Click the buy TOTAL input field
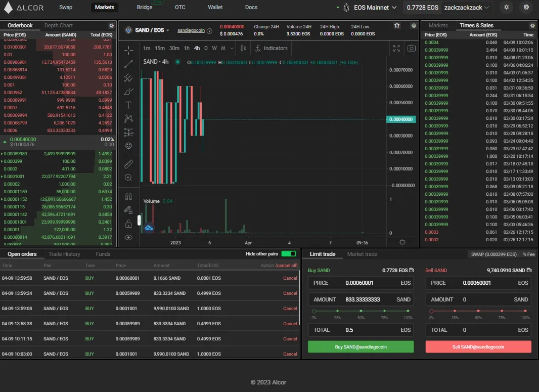 [361, 330]
